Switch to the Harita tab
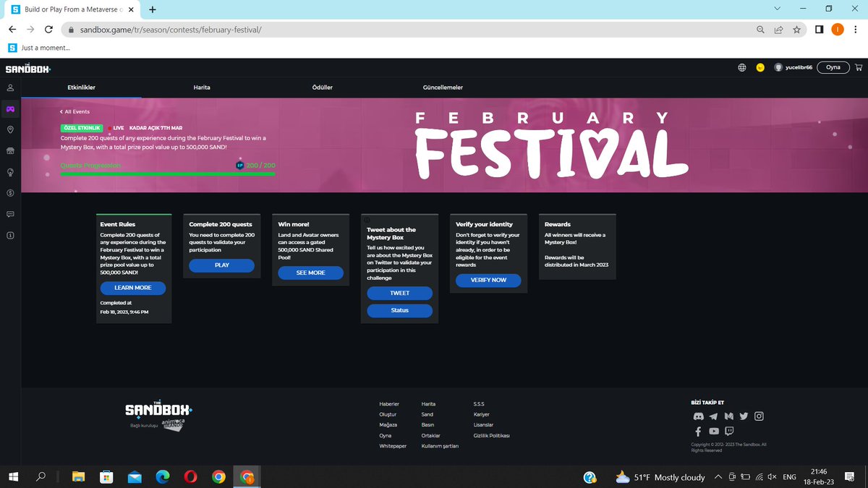This screenshot has height=488, width=868. [x=202, y=87]
